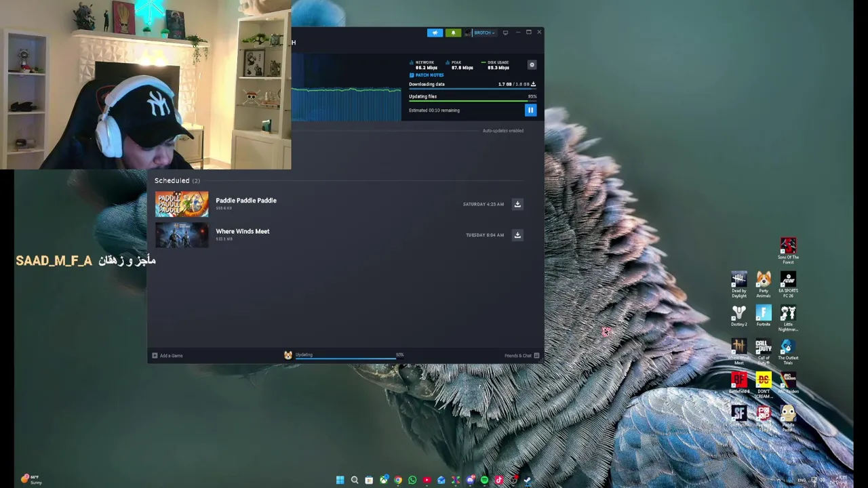The image size is (868, 488).
Task: Open Google Chrome from taskbar
Action: [x=398, y=480]
